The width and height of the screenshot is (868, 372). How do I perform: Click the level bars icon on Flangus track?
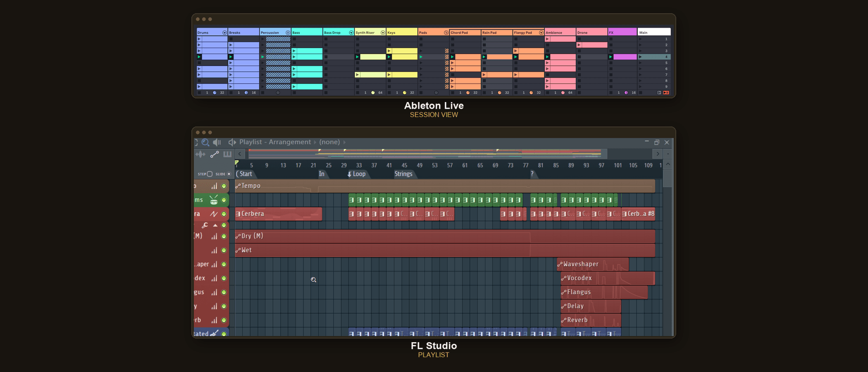pyautogui.click(x=214, y=293)
